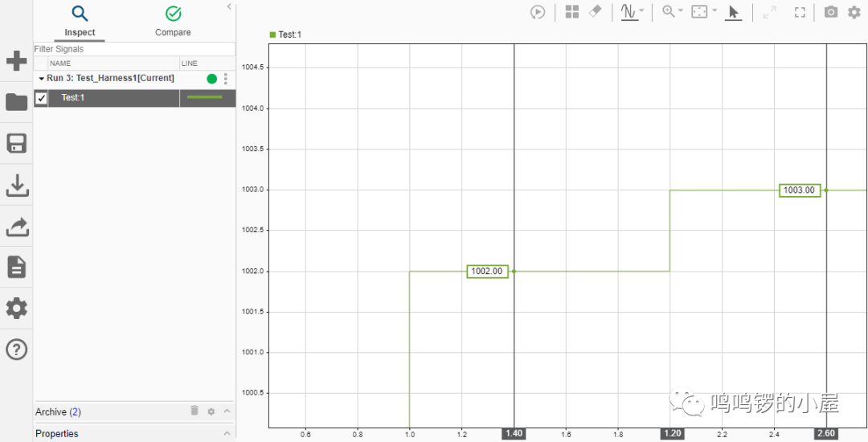Select Test:1 signal row
Screen dimensions: 868x442
(135, 99)
